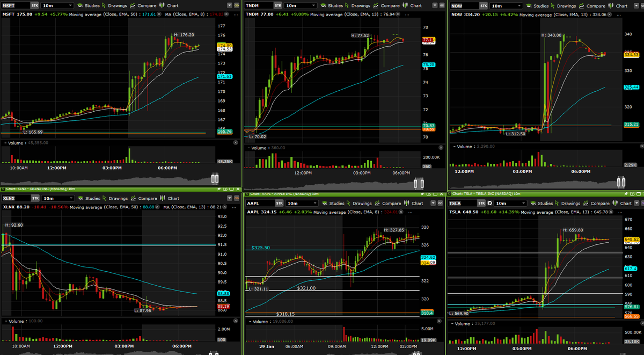Open Drawings menu in NOW chart
Viewport: 644px width, 355px height.
click(x=563, y=5)
